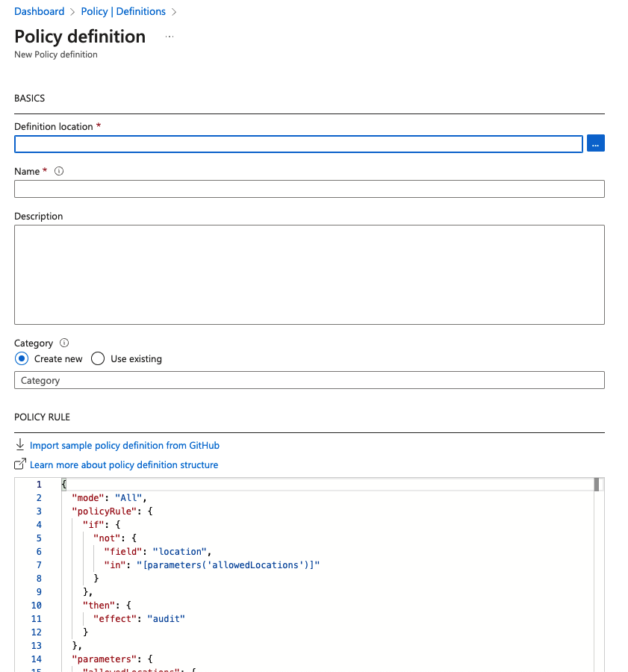This screenshot has width=628, height=672.
Task: Select the Create new radio button
Action: click(x=21, y=358)
